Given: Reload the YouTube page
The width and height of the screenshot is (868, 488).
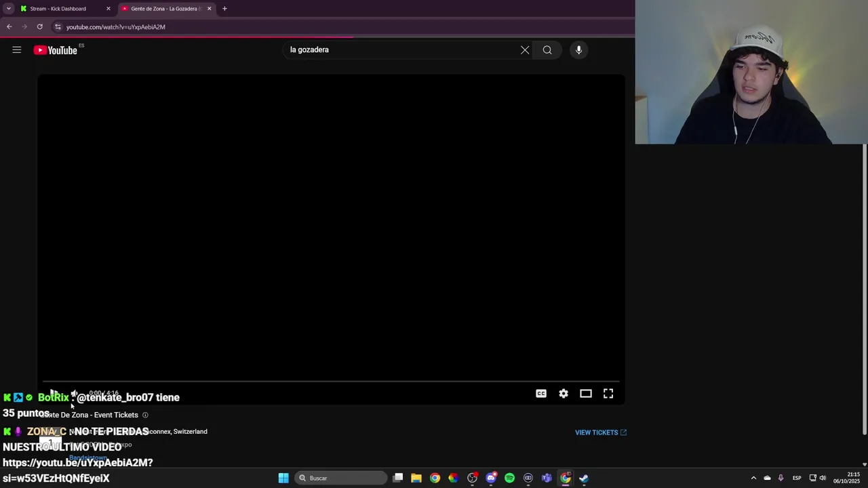Looking at the screenshot, I should 40,26.
